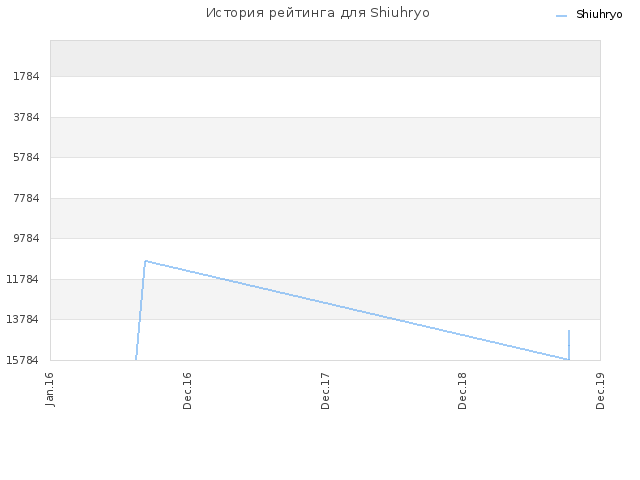Click the Shiuhryo legend label

599,14
